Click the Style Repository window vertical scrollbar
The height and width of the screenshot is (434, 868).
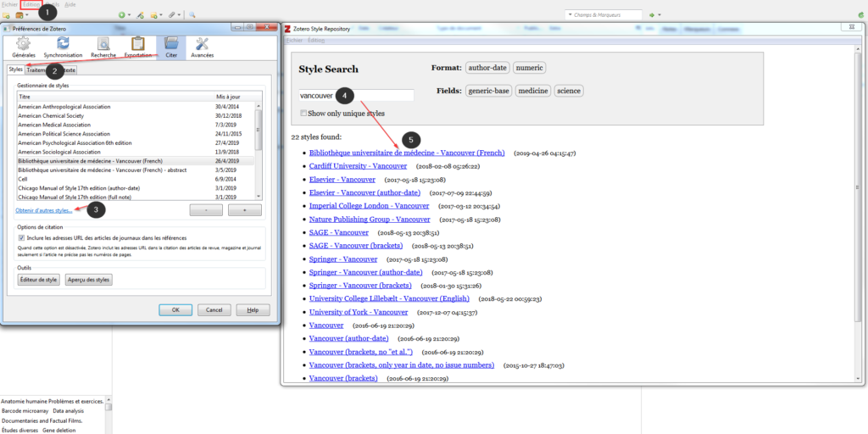tap(858, 188)
